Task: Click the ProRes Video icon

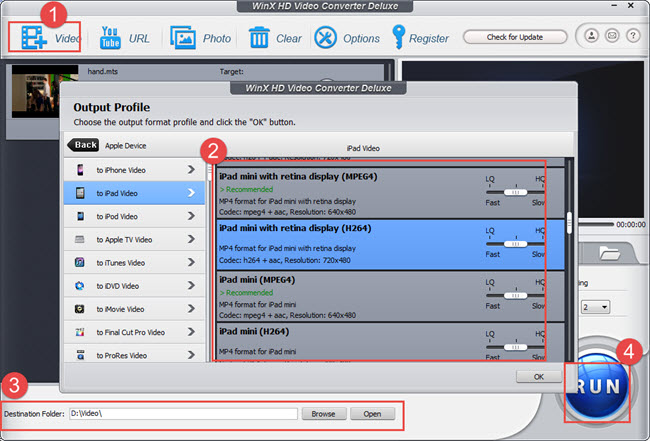Action: [x=80, y=355]
